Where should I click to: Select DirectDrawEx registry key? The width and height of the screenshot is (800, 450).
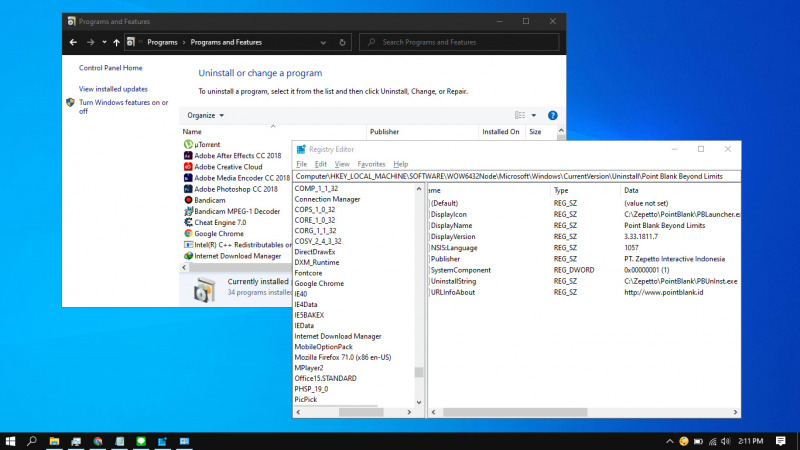click(x=315, y=252)
